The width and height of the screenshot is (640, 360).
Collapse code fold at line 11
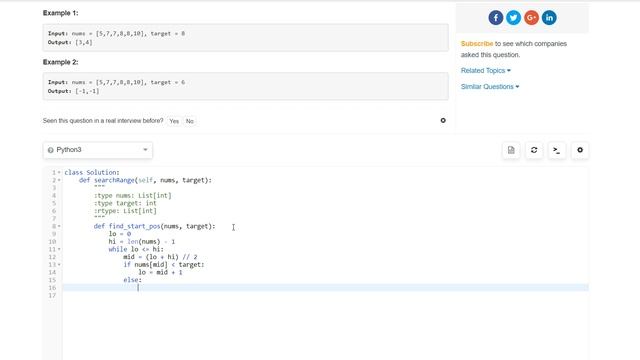(x=59, y=249)
